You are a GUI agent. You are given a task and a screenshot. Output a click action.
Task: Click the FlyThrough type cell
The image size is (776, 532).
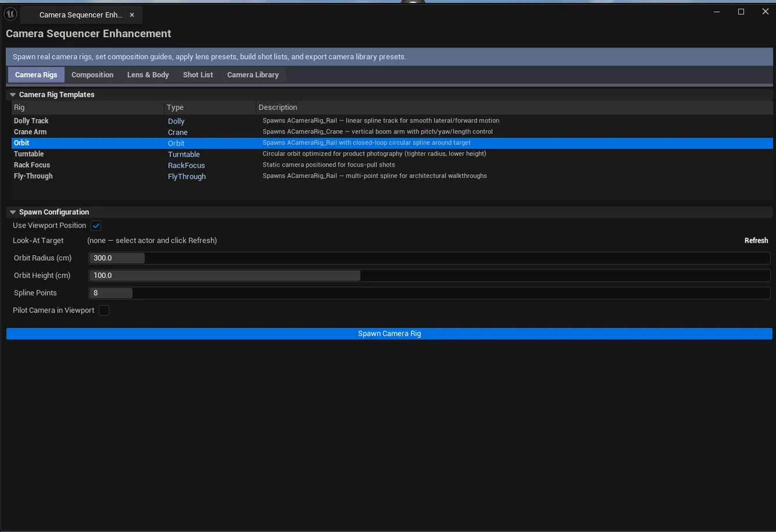187,177
